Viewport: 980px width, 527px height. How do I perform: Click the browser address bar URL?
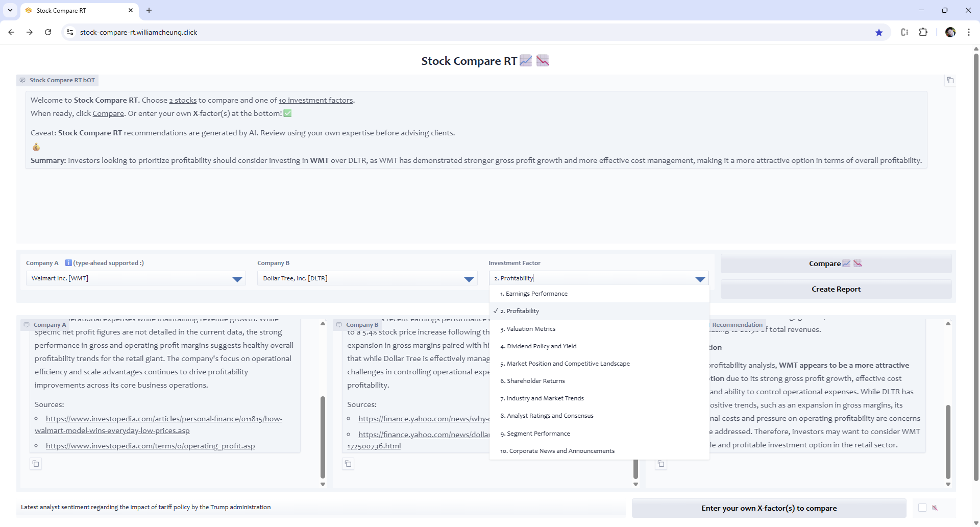click(138, 32)
